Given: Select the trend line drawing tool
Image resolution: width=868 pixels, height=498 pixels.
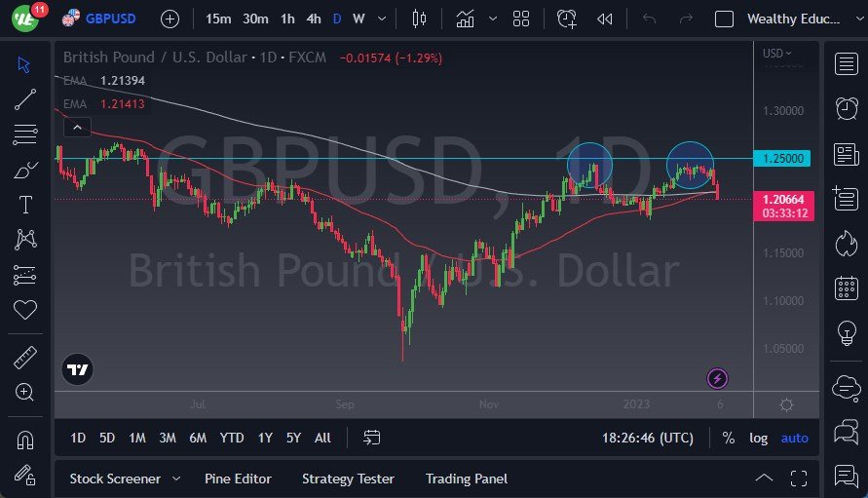Looking at the screenshot, I should 25,99.
